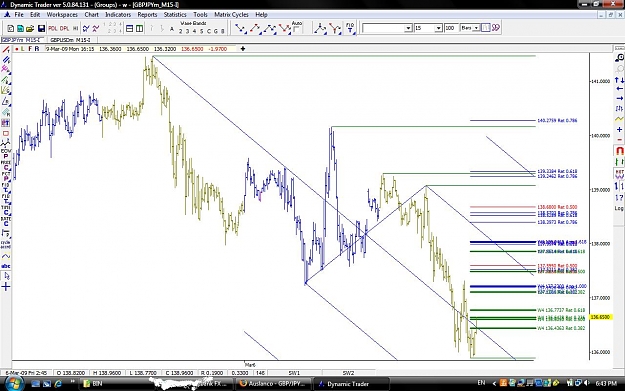Select the DOW P projection tool
The image size is (625, 391).
pos(6,154)
